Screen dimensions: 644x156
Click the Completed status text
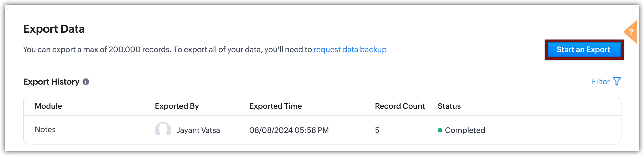[465, 130]
